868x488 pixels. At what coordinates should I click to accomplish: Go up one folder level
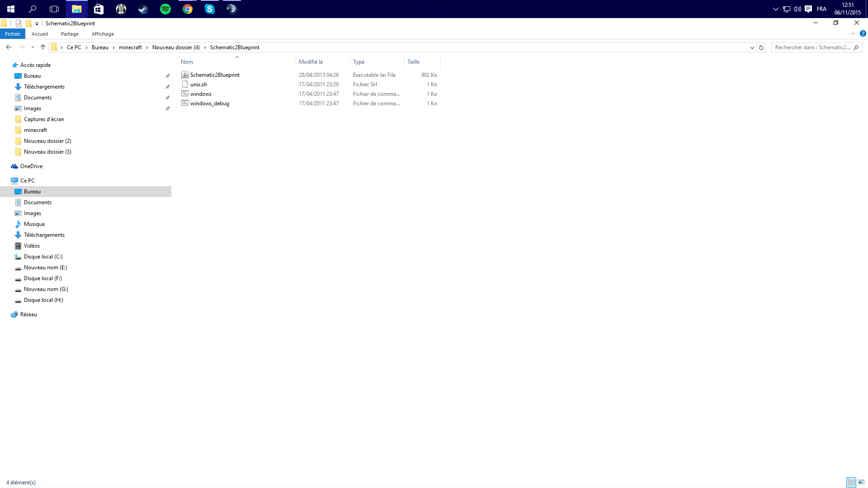pos(43,47)
